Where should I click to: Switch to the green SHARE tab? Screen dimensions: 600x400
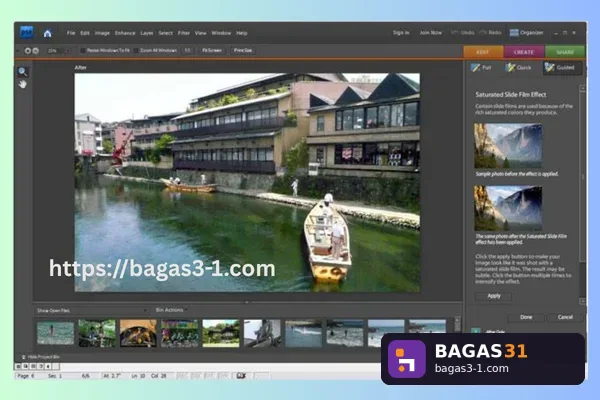pos(565,52)
